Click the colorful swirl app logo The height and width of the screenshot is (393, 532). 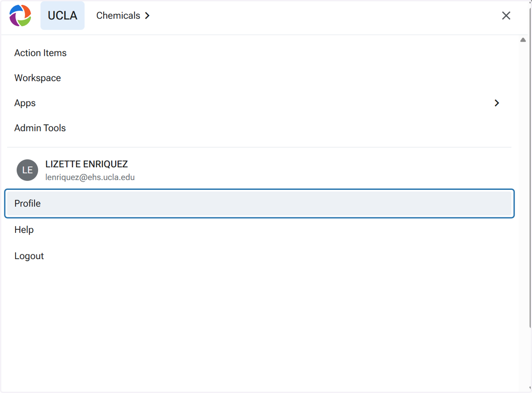coord(20,16)
